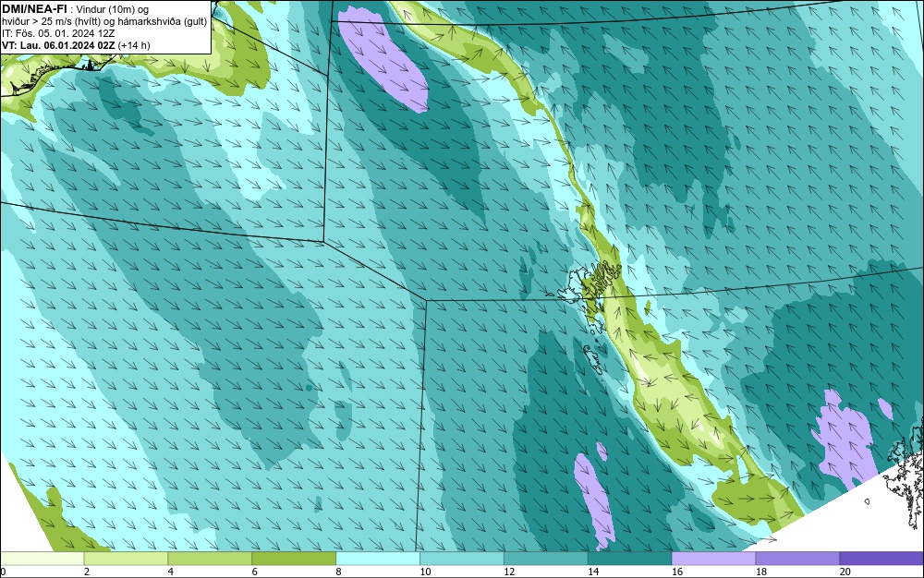Viewport: 924px width, 578px height.
Task: Click the 'VT: Lau. 06.01.2024 02Z' valid time
Action: tap(58, 44)
